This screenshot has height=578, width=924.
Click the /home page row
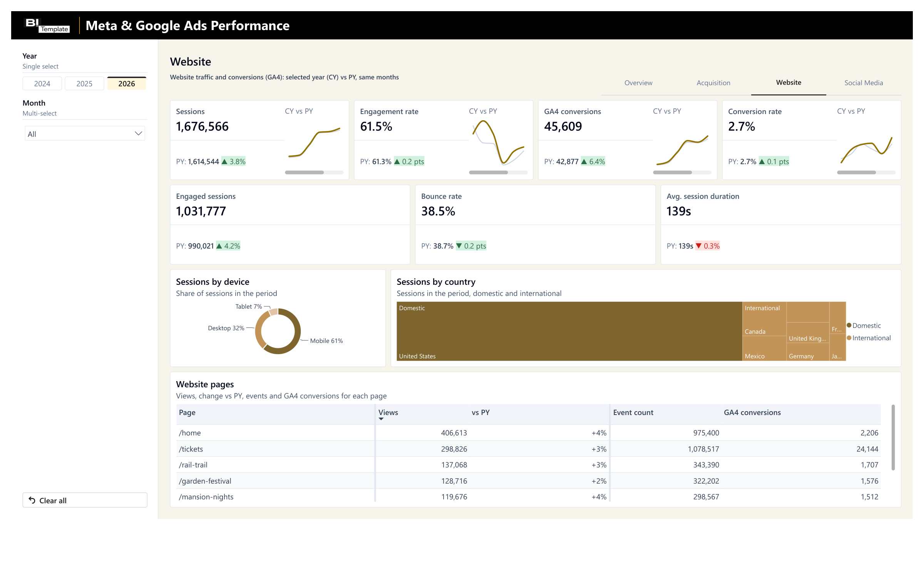coord(528,433)
